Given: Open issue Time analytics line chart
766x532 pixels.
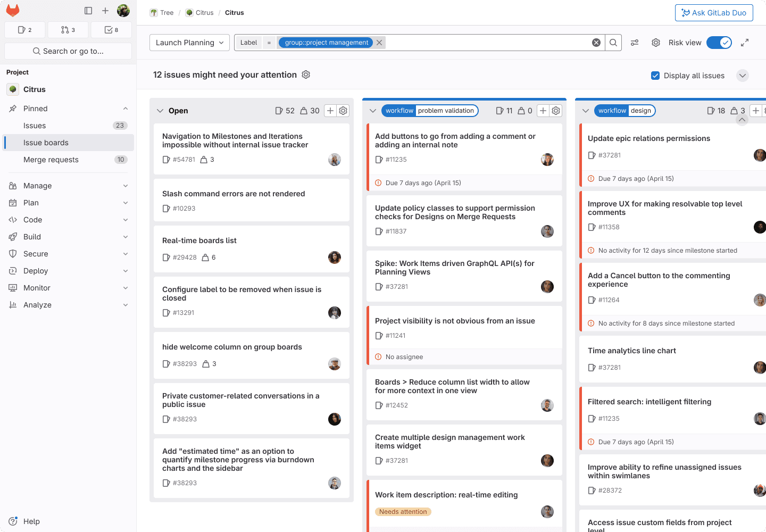Looking at the screenshot, I should pyautogui.click(x=632, y=351).
